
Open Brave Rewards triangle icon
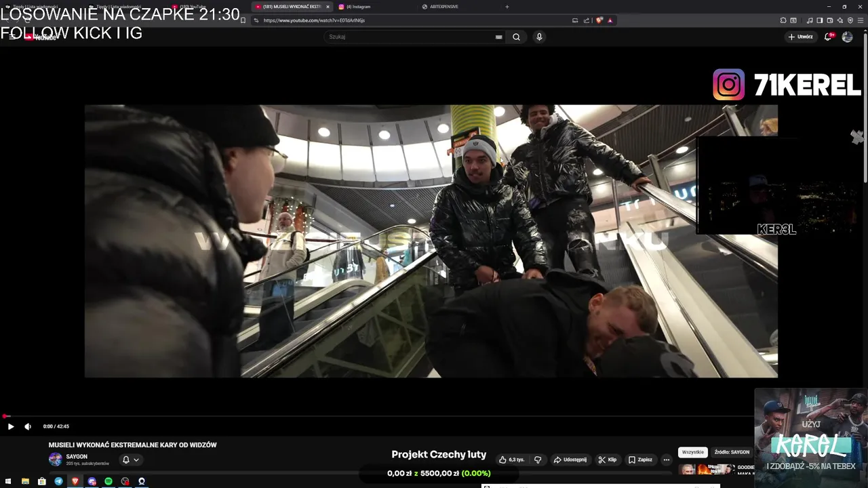610,20
